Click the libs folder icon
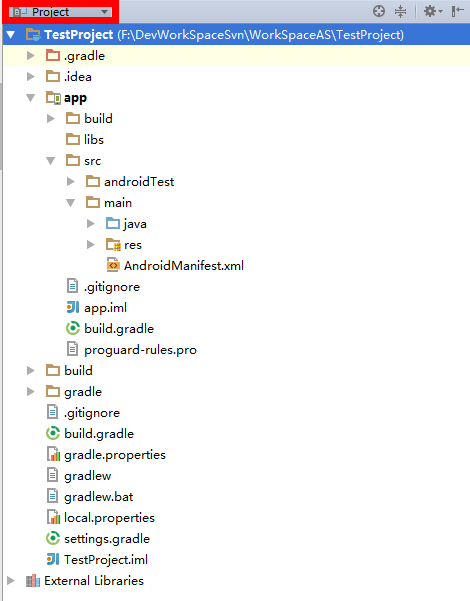Viewport: 470px width, 601px height. coord(73,140)
